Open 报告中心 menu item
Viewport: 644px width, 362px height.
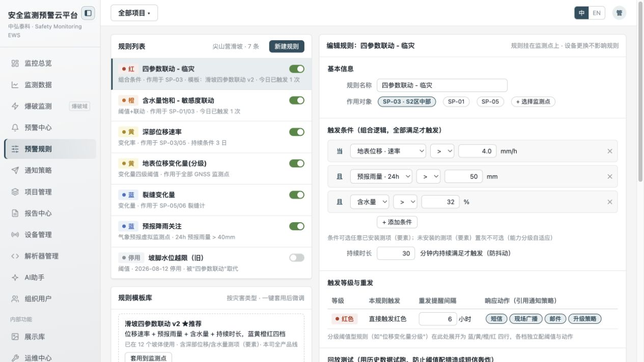pyautogui.click(x=50, y=214)
